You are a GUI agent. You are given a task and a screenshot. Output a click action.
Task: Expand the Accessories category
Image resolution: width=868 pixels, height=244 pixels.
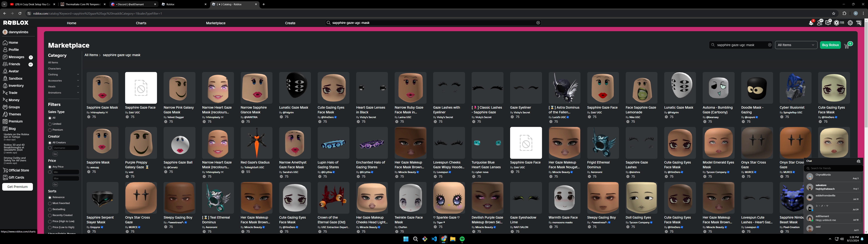click(x=78, y=80)
